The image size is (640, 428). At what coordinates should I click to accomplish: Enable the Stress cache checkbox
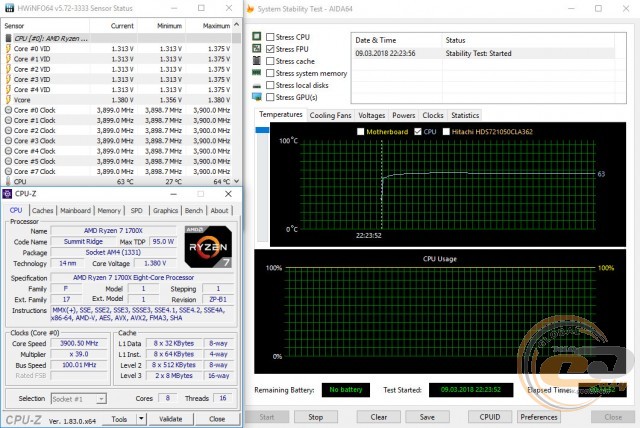click(270, 61)
